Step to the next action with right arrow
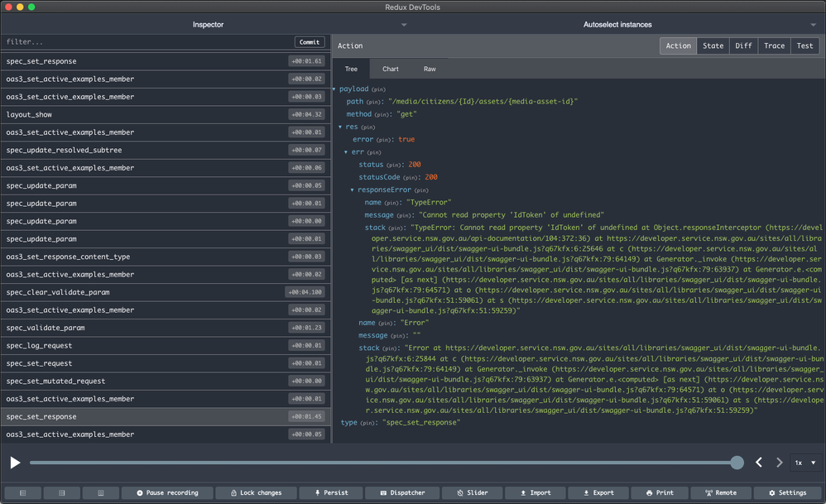826x504 pixels. [779, 463]
